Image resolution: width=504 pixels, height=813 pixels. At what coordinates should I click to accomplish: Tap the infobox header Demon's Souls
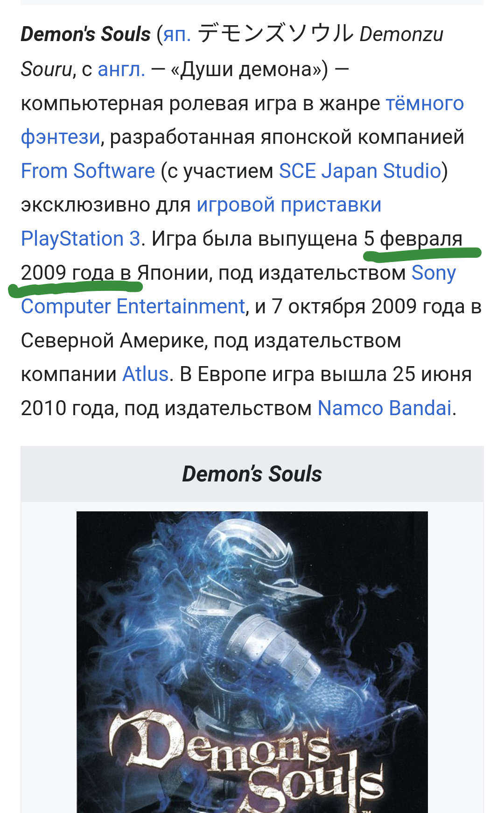coord(252,474)
